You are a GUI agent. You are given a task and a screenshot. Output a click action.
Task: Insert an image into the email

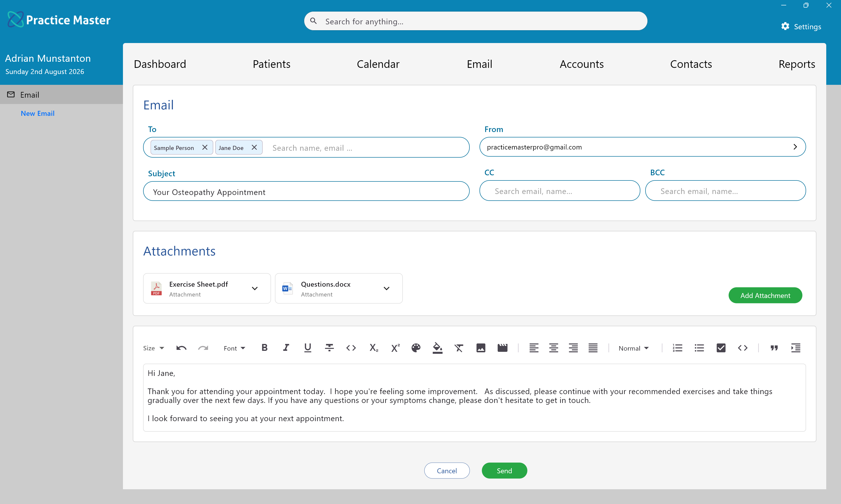[481, 348]
